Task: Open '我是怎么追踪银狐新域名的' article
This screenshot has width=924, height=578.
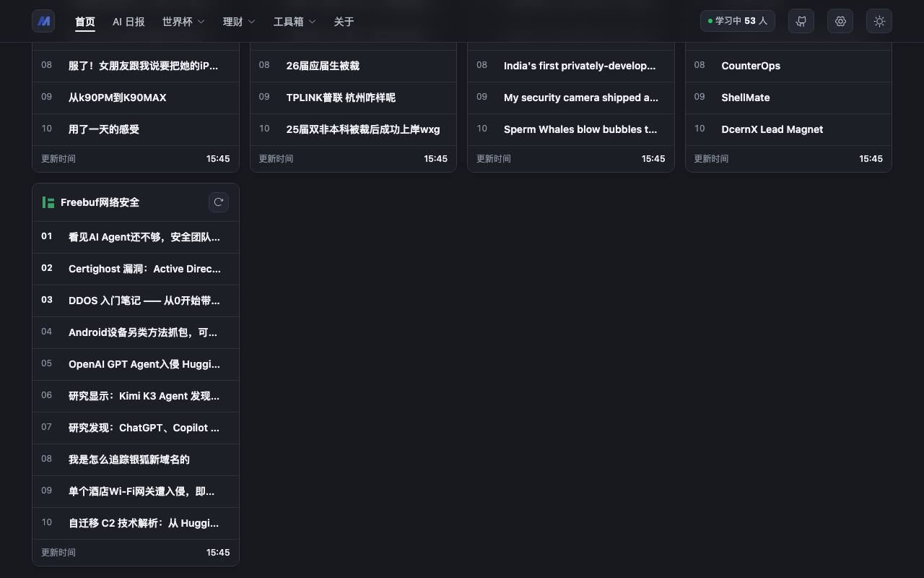Action: pos(136,460)
